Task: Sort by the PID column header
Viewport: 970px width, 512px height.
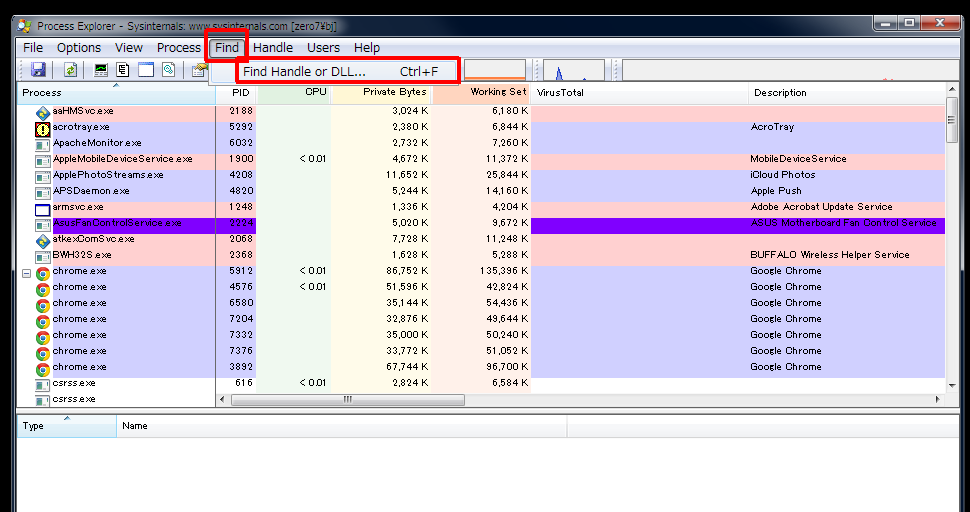Action: coord(236,93)
